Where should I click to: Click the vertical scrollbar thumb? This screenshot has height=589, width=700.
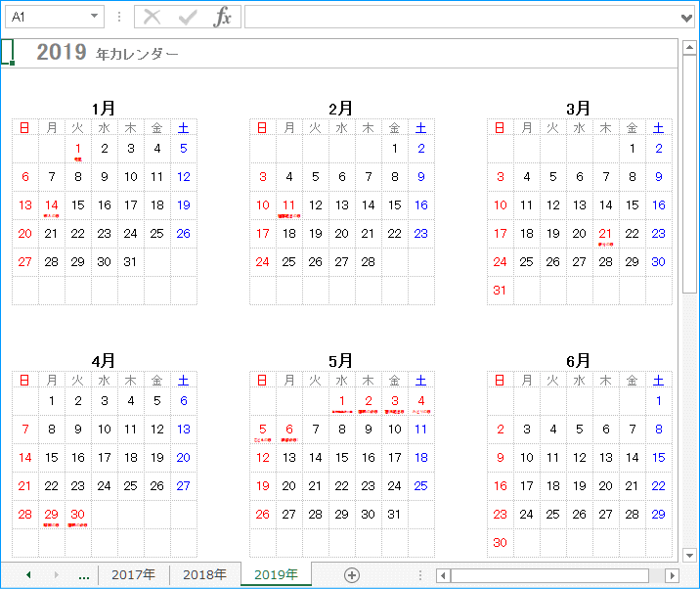coord(689,174)
